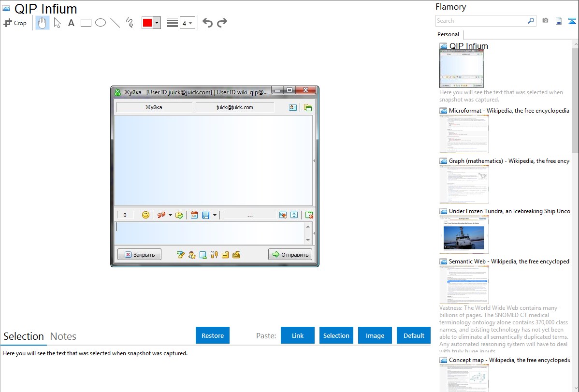The image size is (579, 392).
Task: Switch to the Notes tab
Action: 63,336
